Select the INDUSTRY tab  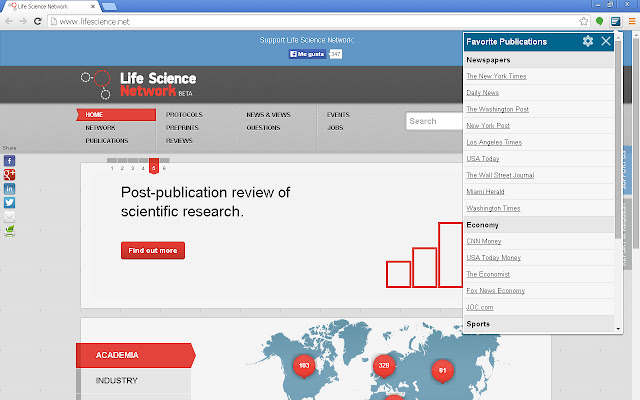click(133, 380)
